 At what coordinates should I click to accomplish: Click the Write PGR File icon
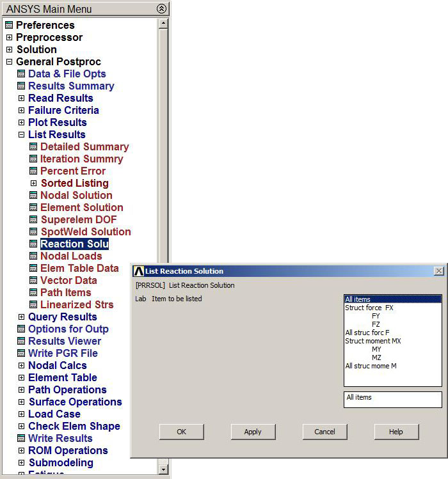(21, 354)
